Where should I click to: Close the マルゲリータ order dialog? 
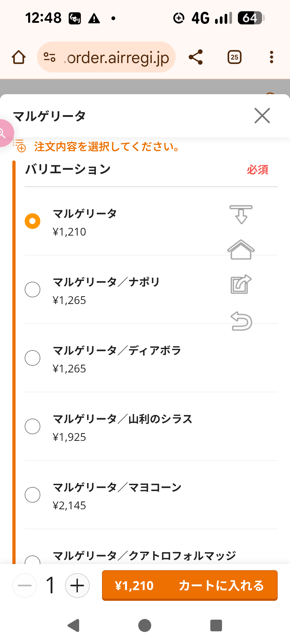click(x=262, y=116)
